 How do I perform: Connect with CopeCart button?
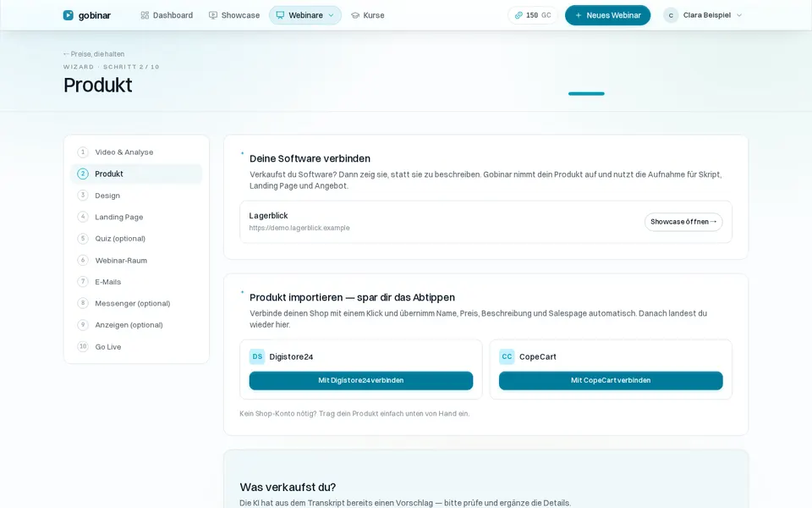pos(611,380)
